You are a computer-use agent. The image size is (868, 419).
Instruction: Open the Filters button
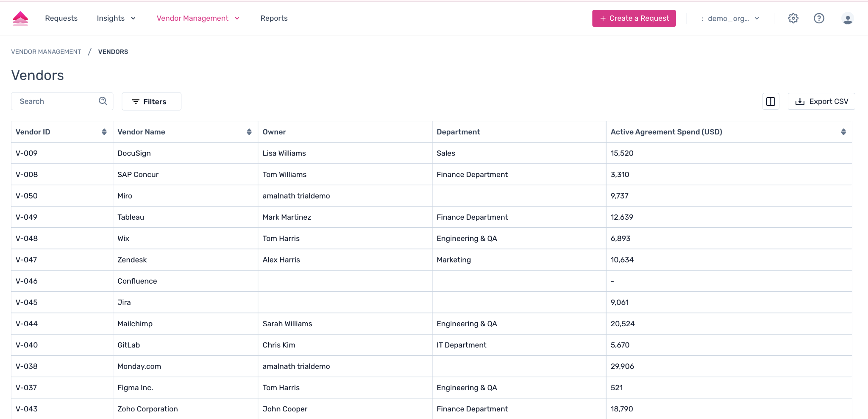pos(151,101)
